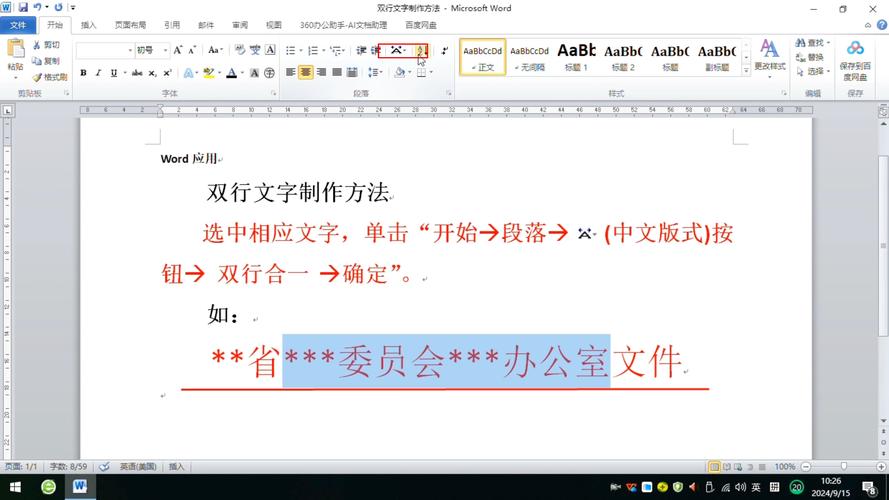Switch to the View (视图) tab
The image size is (889, 500).
pos(274,25)
